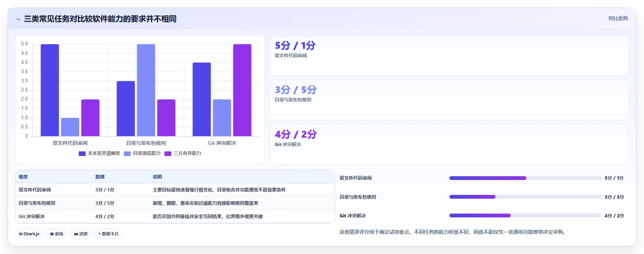Click the 双文件代码审阅 progress row label
Screen dimensions: 644x254
355,178
